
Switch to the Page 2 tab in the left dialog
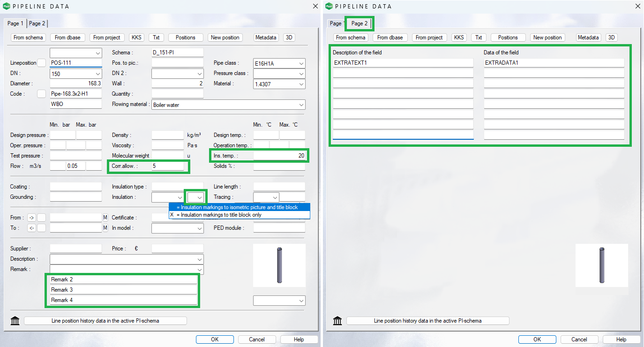tap(37, 23)
